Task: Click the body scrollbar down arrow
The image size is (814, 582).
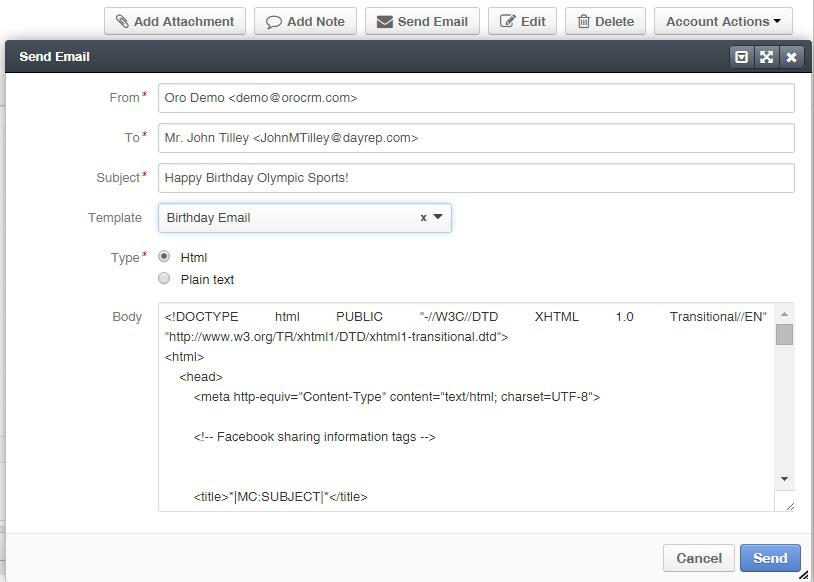Action: [x=784, y=479]
